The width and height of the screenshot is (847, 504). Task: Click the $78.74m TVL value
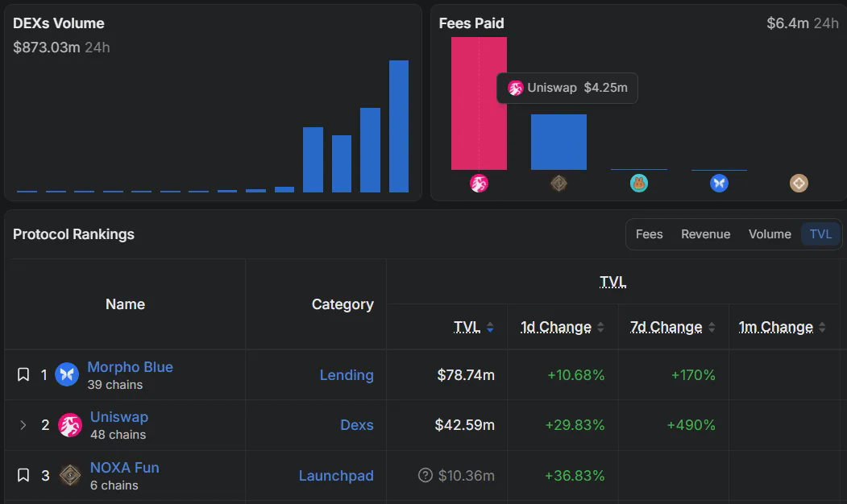466,375
